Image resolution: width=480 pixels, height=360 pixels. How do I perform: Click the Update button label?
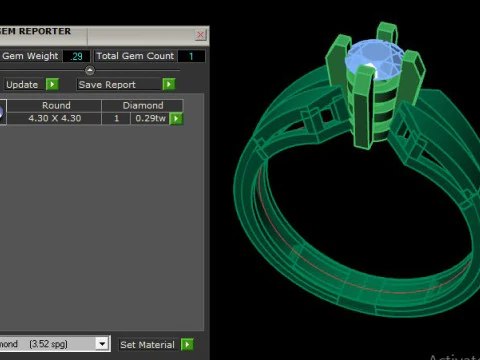tap(22, 85)
